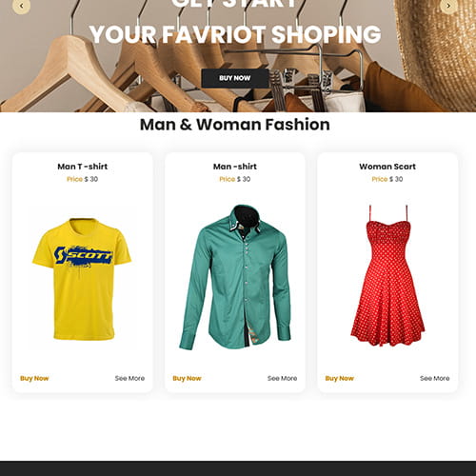
Task: Click the next slide arrow icon
Action: coord(448,6)
